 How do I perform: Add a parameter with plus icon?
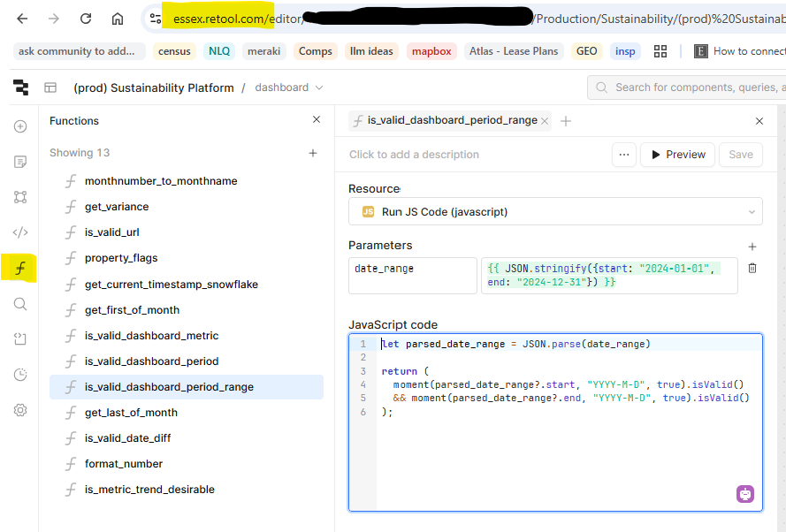(752, 247)
